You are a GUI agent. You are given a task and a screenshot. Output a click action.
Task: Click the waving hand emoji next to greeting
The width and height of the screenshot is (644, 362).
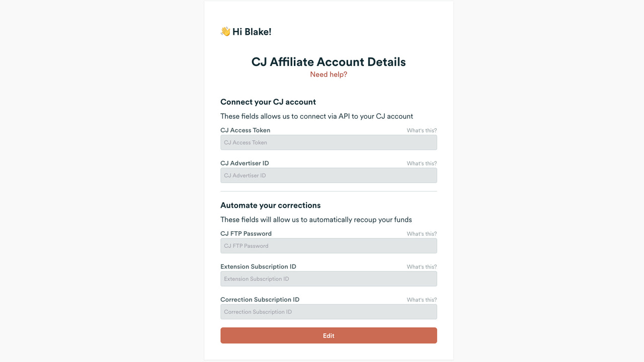225,31
